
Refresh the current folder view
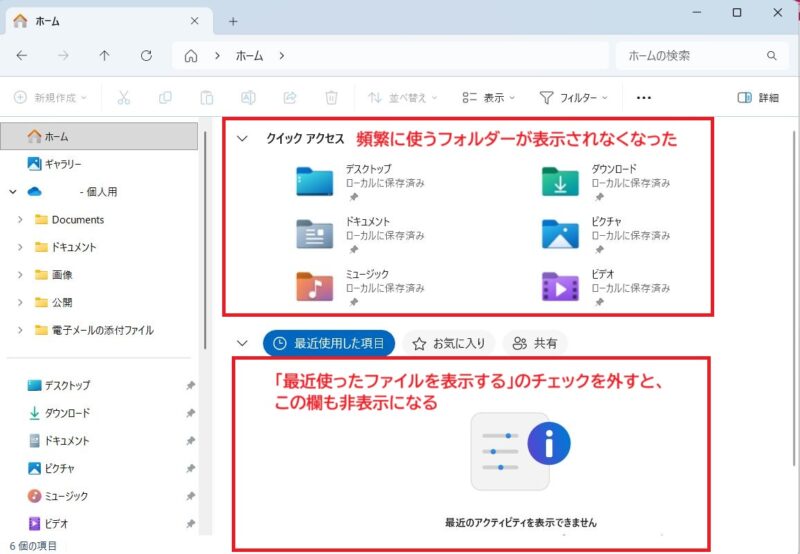point(146,56)
